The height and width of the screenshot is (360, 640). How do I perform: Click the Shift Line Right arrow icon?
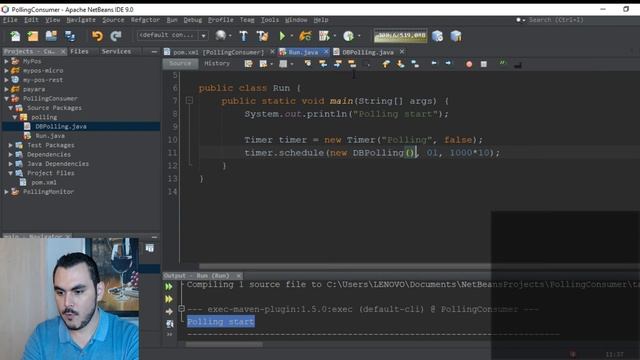448,63
